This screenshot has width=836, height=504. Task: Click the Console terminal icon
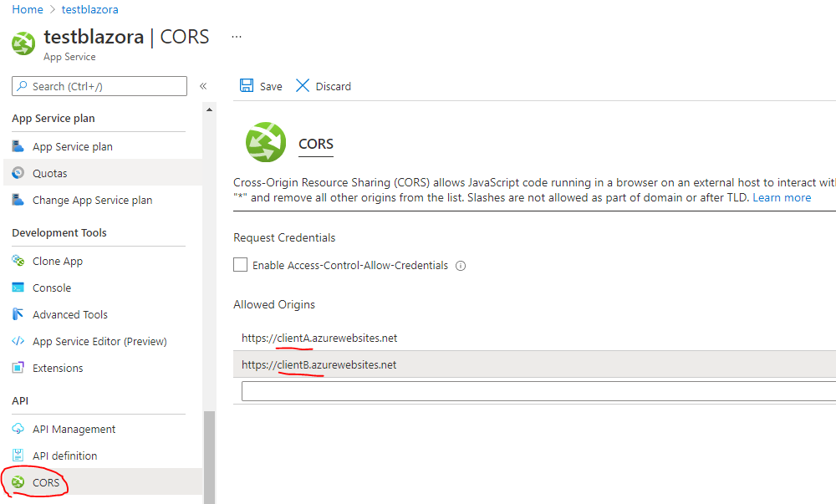tap(18, 288)
